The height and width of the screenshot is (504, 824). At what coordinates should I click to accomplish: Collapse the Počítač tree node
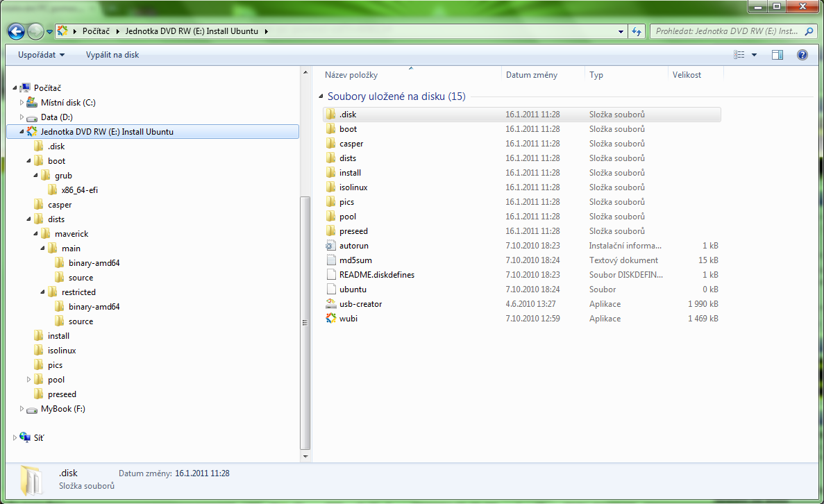pyautogui.click(x=15, y=87)
